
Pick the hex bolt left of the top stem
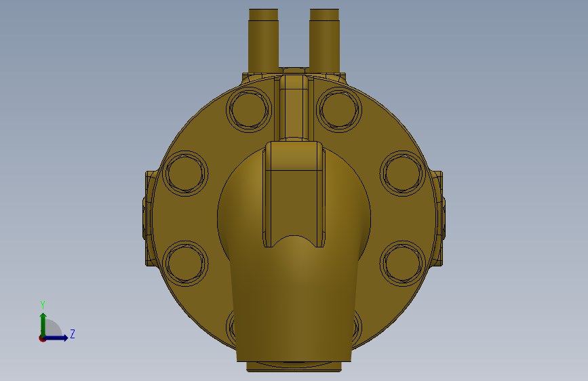coord(249,110)
